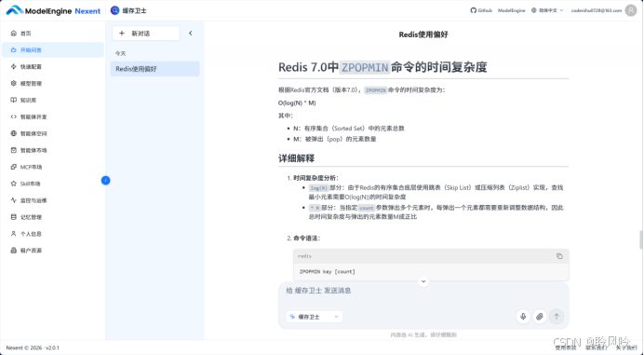Click the home icon for 首页

[14, 34]
